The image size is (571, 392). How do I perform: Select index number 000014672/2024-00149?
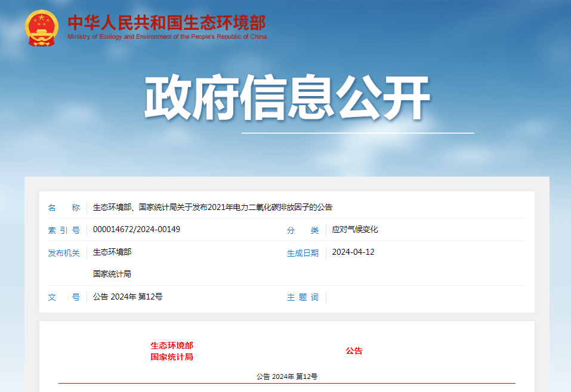click(x=137, y=230)
